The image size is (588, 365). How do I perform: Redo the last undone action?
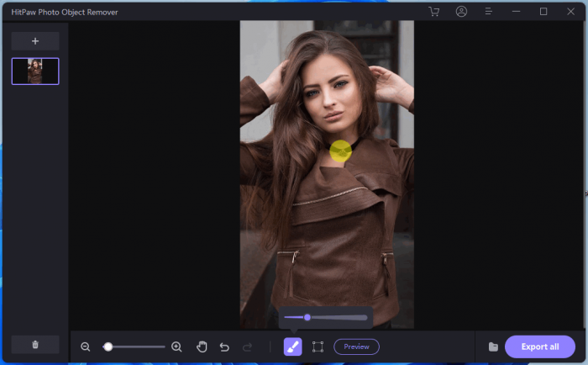pyautogui.click(x=247, y=347)
